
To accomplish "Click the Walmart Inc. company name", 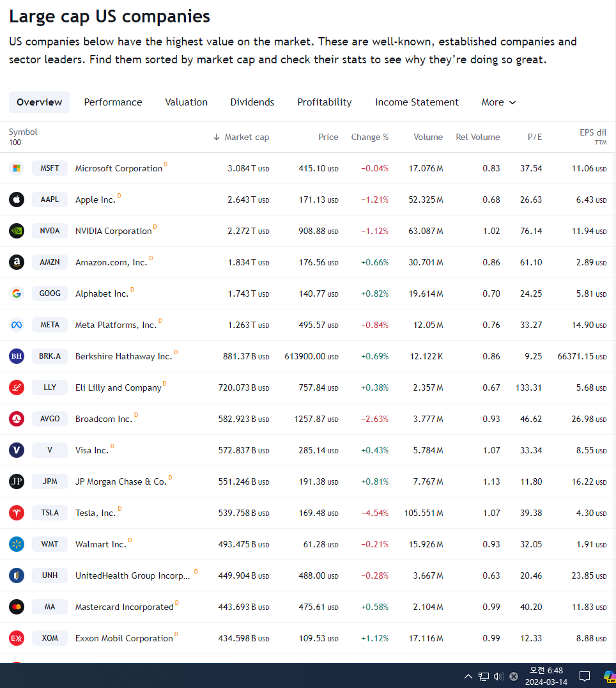I will pos(101,545).
